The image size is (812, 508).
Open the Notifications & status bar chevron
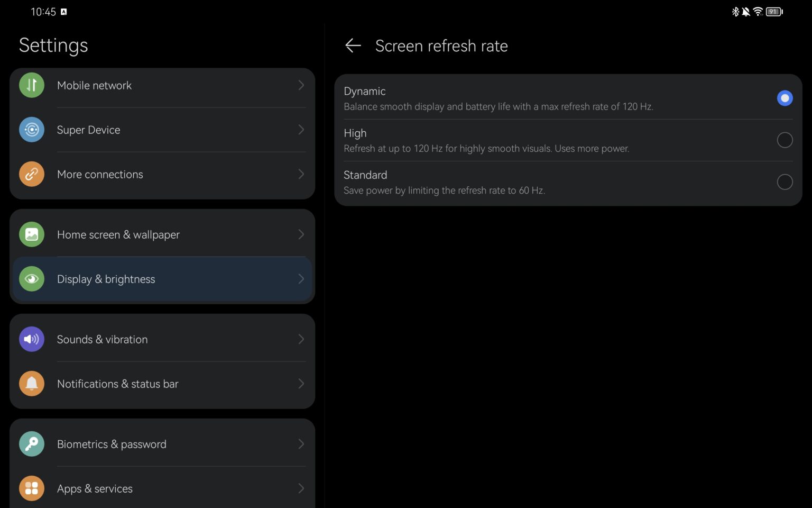click(301, 384)
